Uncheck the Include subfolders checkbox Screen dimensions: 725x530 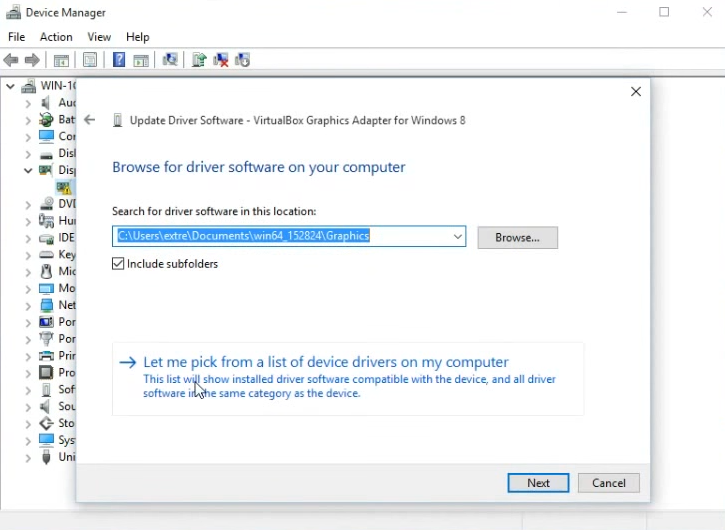pyautogui.click(x=118, y=264)
